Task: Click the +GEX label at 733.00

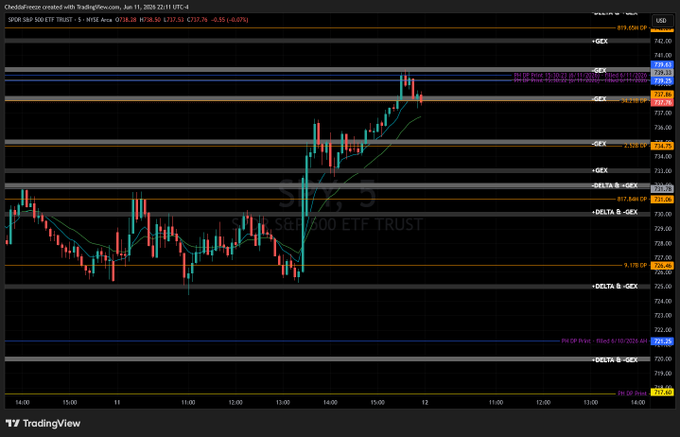Action: [x=600, y=170]
